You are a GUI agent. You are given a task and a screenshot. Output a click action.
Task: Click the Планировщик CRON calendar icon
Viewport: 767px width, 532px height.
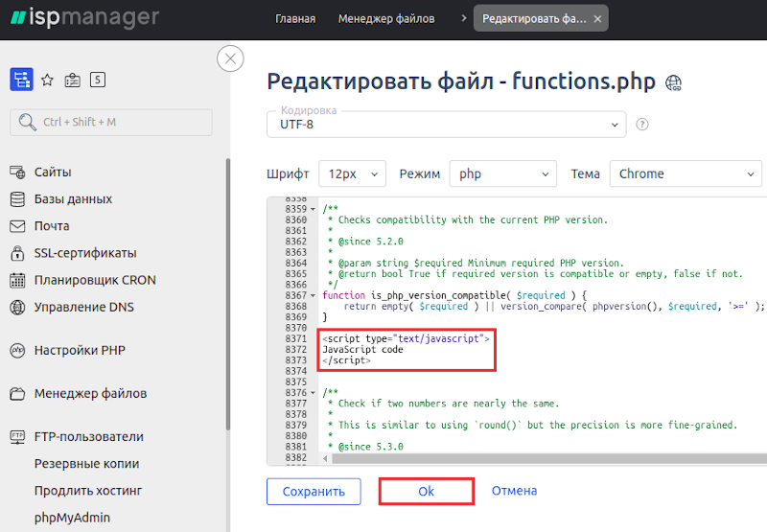point(17,280)
